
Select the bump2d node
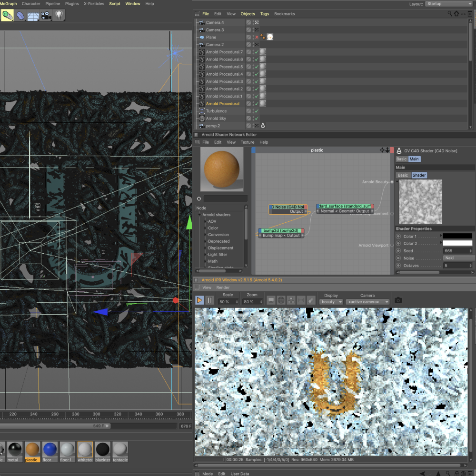pyautogui.click(x=281, y=233)
